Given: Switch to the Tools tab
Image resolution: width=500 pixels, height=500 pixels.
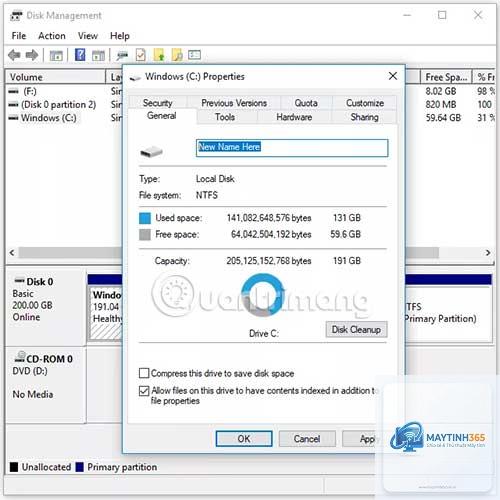Looking at the screenshot, I should (225, 117).
